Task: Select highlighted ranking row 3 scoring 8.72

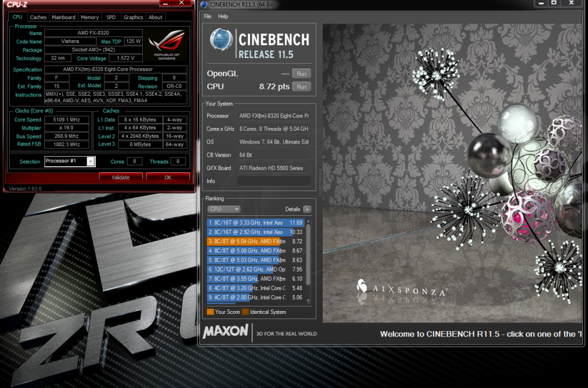Action: tap(256, 242)
